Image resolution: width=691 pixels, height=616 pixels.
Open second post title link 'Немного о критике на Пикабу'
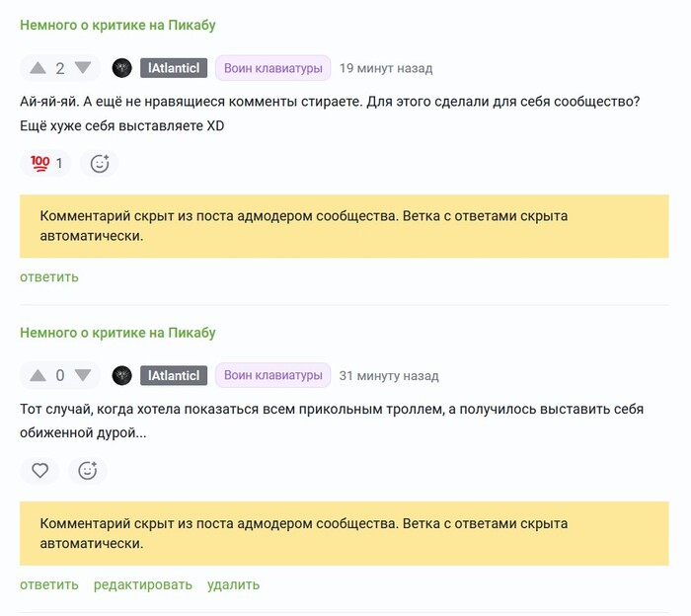[x=117, y=333]
